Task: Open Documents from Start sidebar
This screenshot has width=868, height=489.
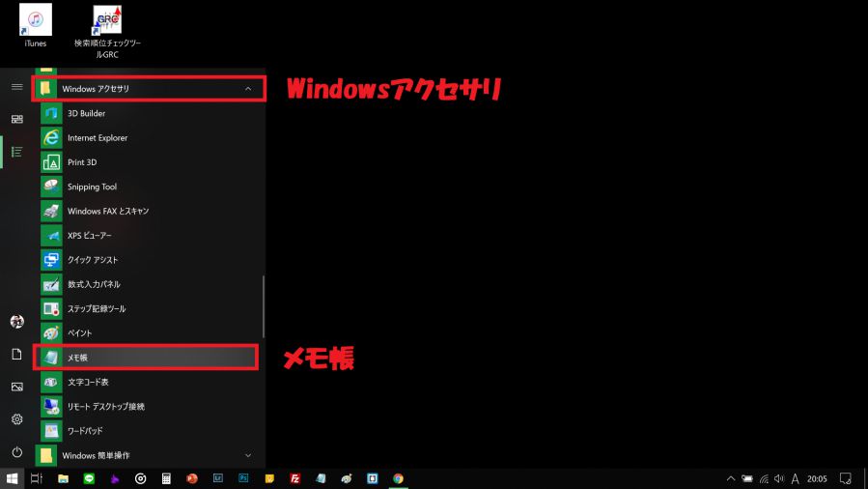Action: (17, 354)
